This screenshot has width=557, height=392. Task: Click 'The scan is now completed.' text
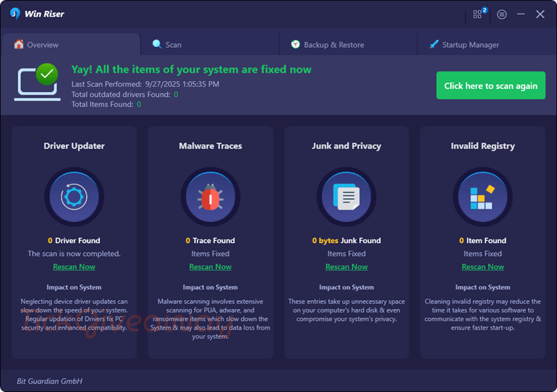click(x=74, y=254)
